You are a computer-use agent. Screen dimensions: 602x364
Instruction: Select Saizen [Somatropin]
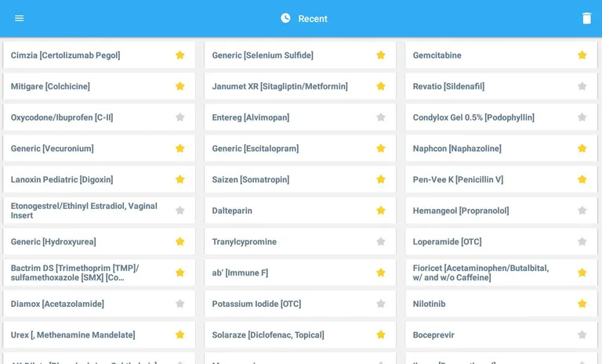click(x=300, y=179)
